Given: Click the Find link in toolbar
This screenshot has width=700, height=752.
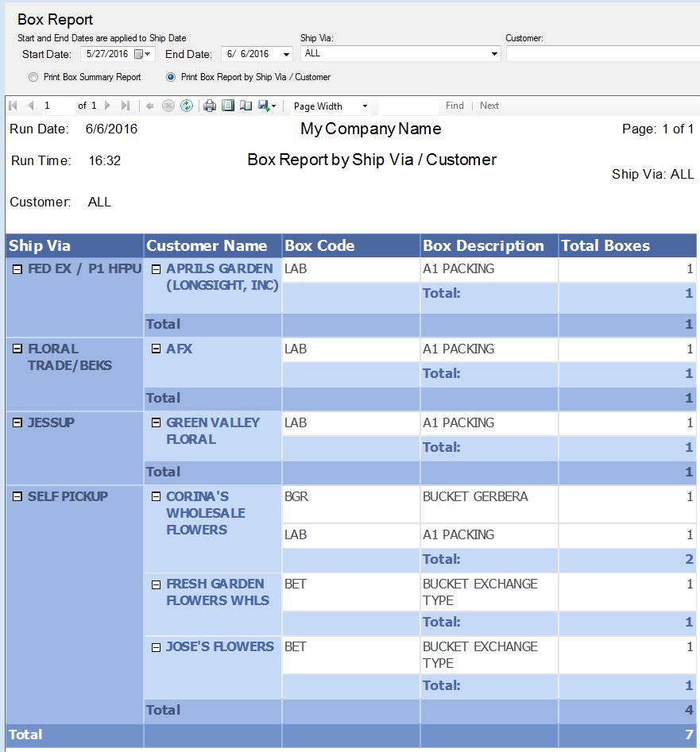Looking at the screenshot, I should click(454, 106).
